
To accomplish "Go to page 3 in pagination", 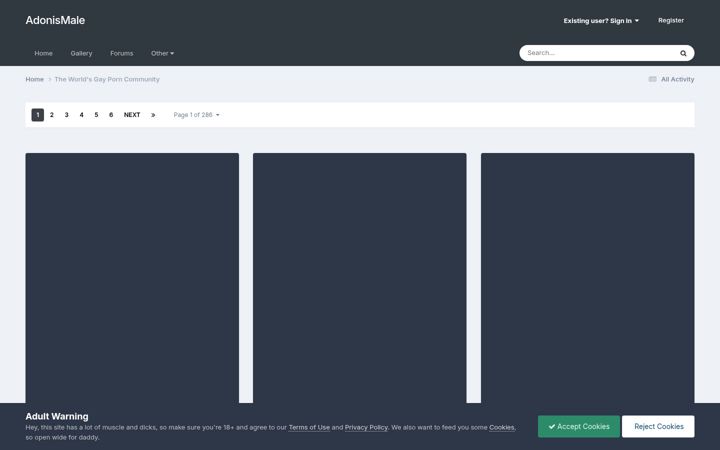I will tap(67, 115).
